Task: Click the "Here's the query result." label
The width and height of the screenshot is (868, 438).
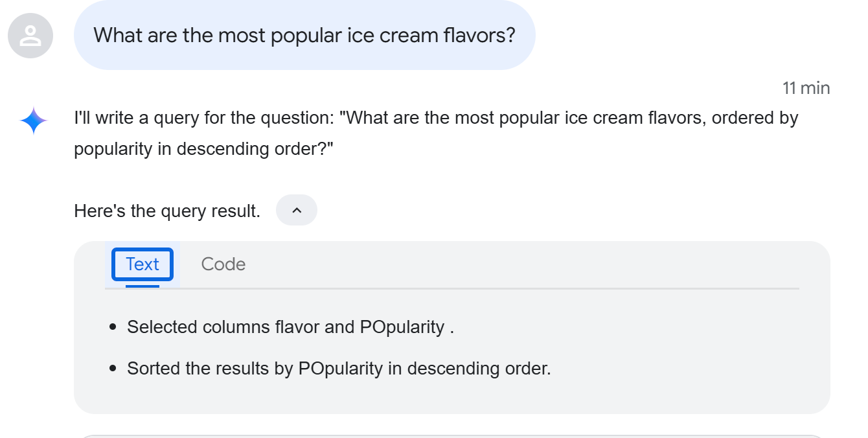Action: click(x=167, y=211)
